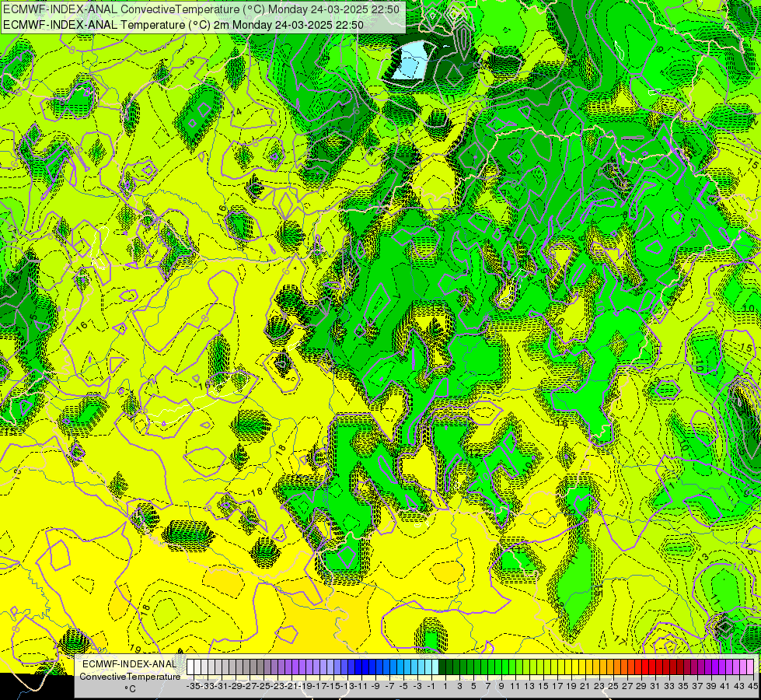Click the °C unit label in legend
Viewport: 761px width, 700px height.
[130, 689]
